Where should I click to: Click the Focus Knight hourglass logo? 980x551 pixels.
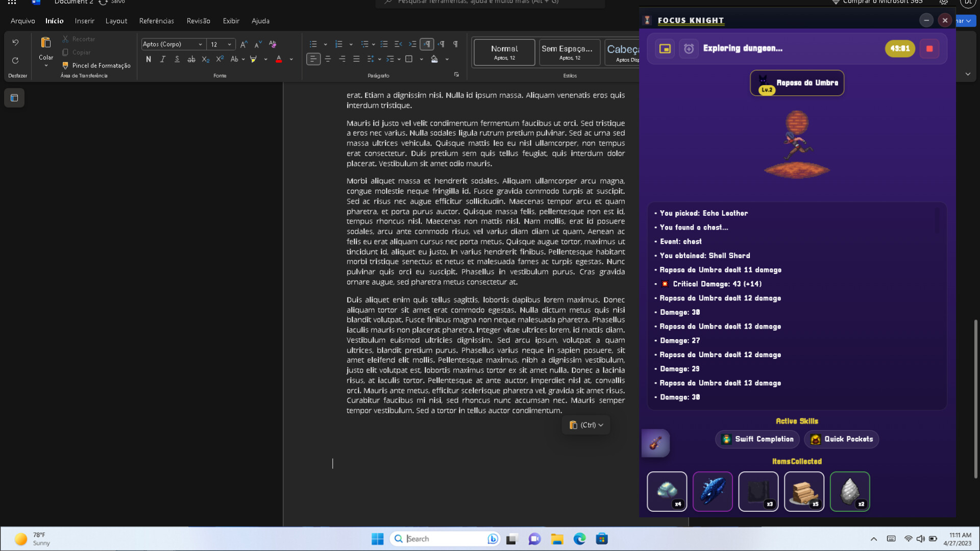click(646, 20)
